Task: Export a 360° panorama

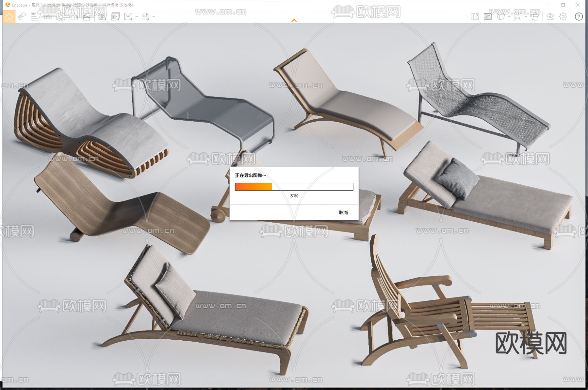Action: tap(128, 17)
